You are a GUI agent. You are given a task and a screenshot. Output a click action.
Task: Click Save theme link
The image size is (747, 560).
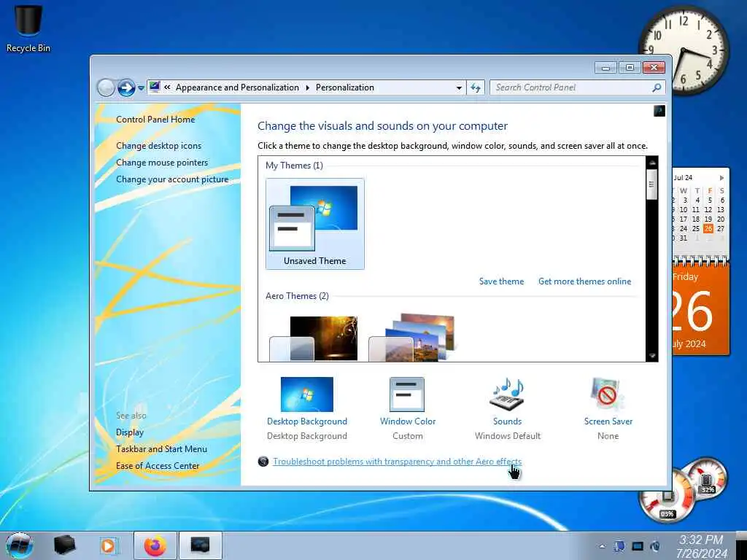(x=501, y=281)
